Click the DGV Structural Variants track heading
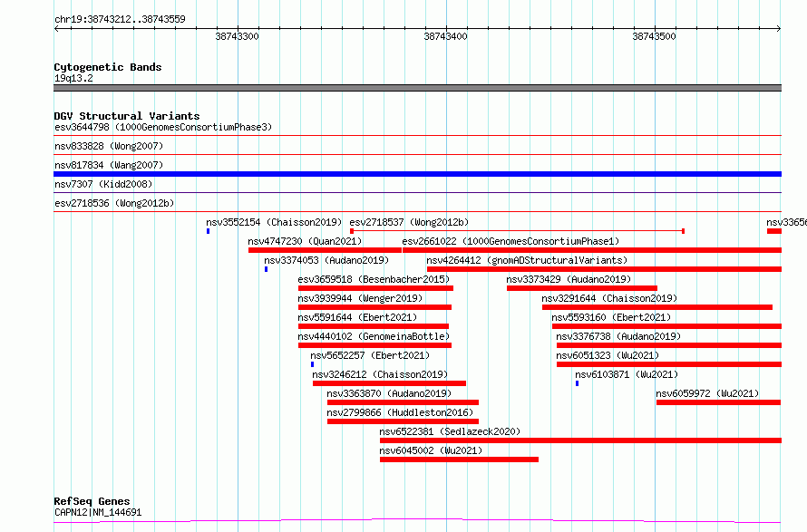 (x=127, y=116)
